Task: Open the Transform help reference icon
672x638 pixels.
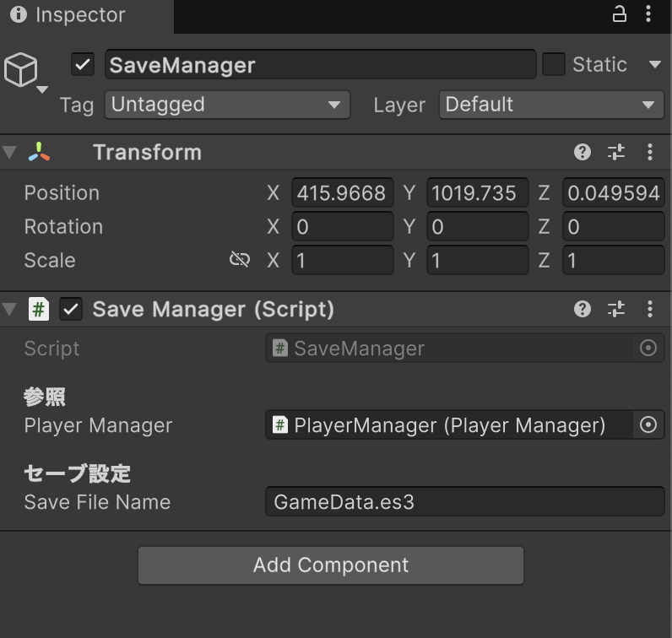Action: click(582, 152)
